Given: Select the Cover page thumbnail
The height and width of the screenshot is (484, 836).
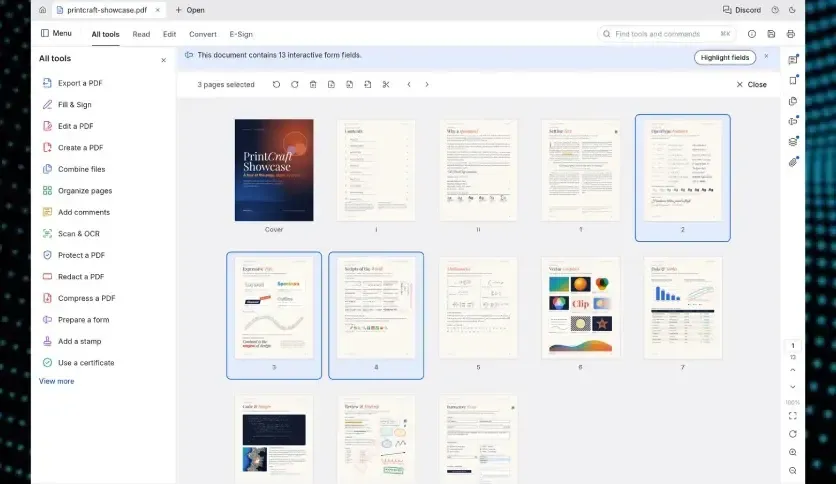Looking at the screenshot, I should (x=274, y=170).
